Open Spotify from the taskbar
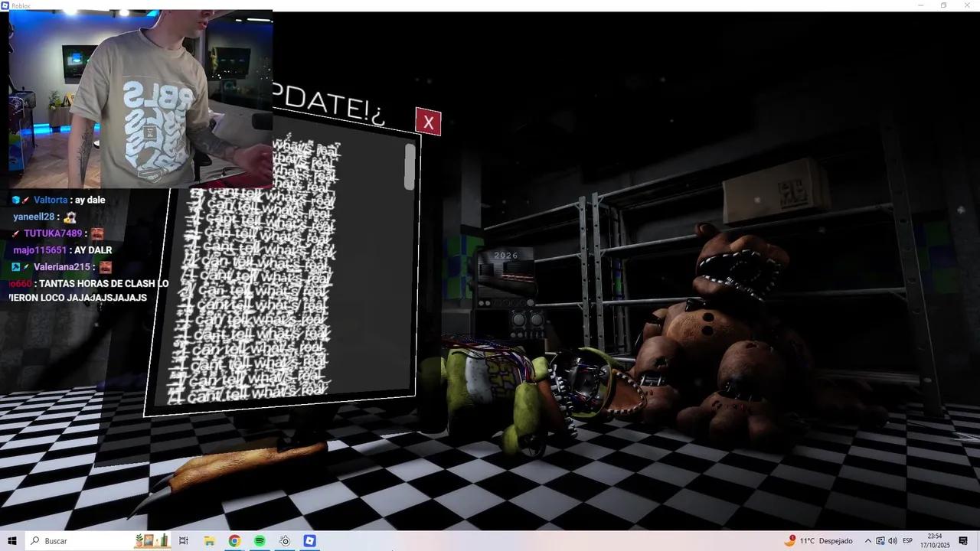 pos(260,541)
